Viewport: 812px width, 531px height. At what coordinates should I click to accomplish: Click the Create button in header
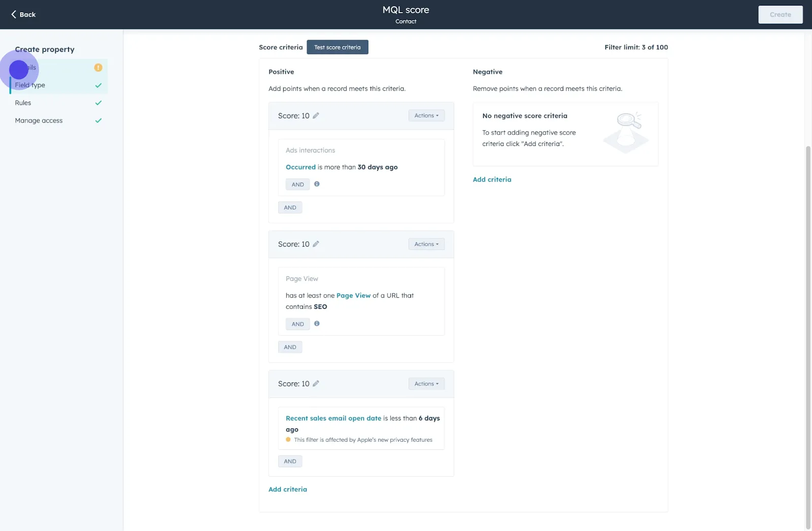tap(780, 15)
